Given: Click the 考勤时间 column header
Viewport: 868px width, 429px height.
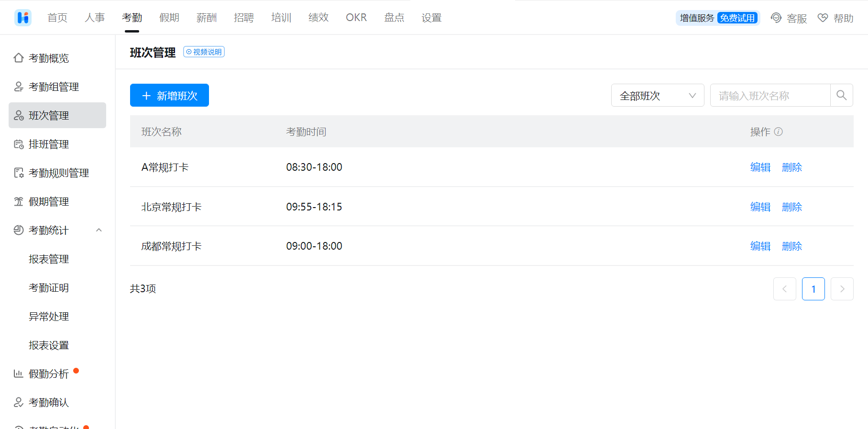Looking at the screenshot, I should [x=306, y=132].
